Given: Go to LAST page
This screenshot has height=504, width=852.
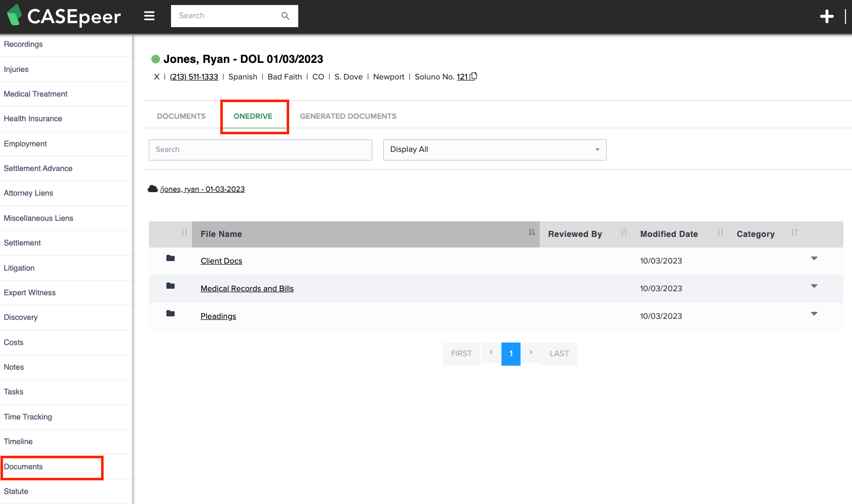Looking at the screenshot, I should (559, 354).
